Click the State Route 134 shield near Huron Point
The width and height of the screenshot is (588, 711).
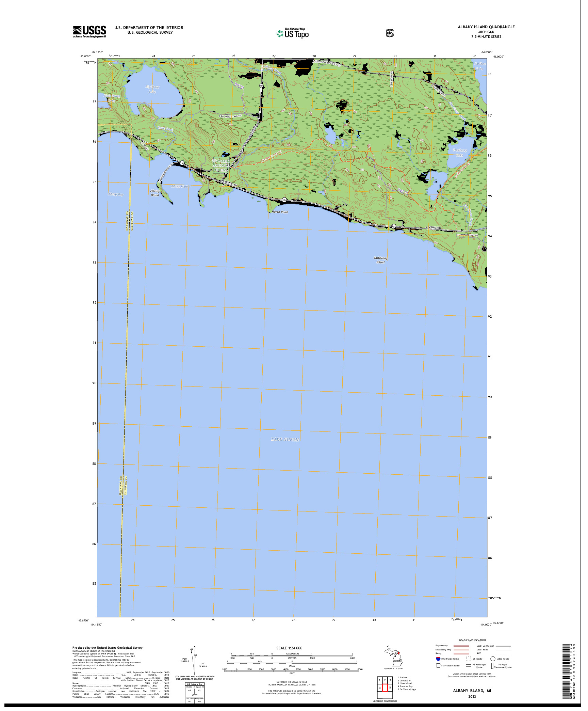click(284, 200)
